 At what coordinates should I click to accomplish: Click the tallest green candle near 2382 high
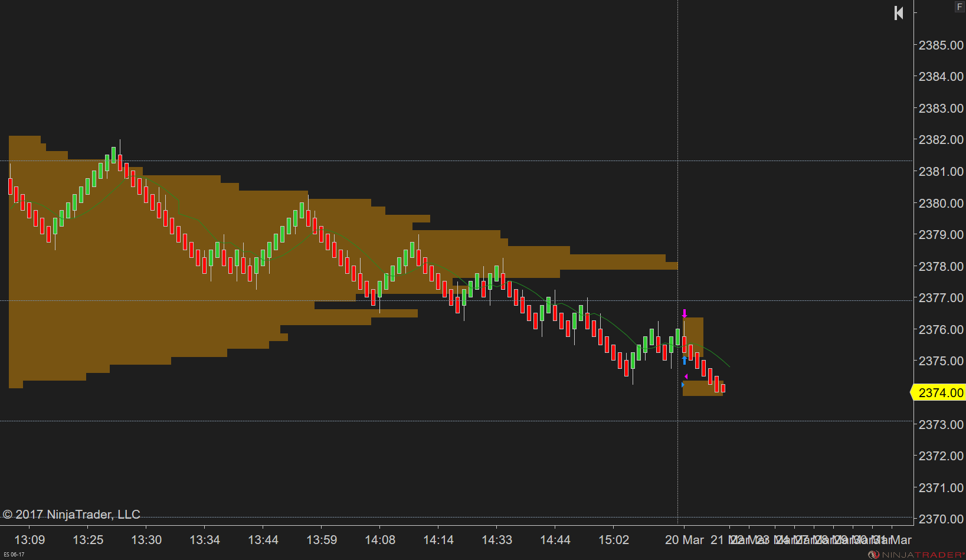[x=113, y=155]
